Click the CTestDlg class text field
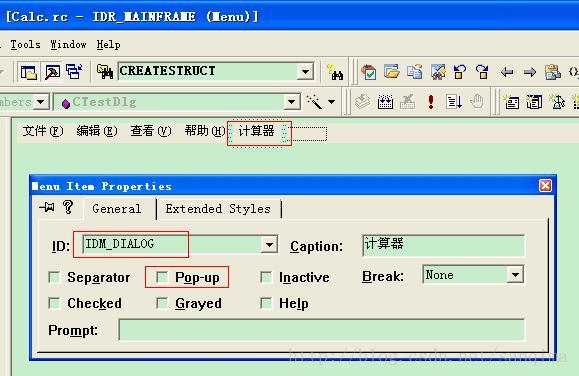Image resolution: width=579 pixels, height=376 pixels. 169,102
